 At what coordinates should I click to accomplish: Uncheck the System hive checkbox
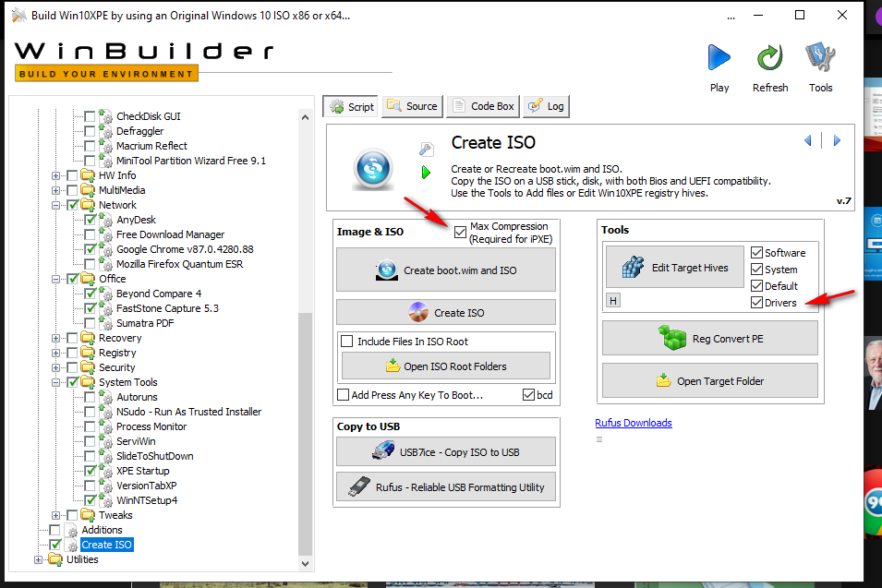[756, 270]
